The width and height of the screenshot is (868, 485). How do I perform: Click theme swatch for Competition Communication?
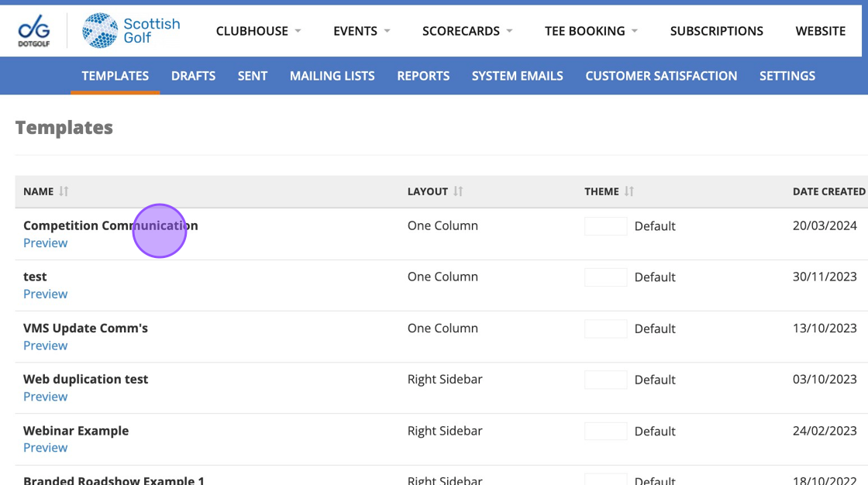tap(605, 226)
